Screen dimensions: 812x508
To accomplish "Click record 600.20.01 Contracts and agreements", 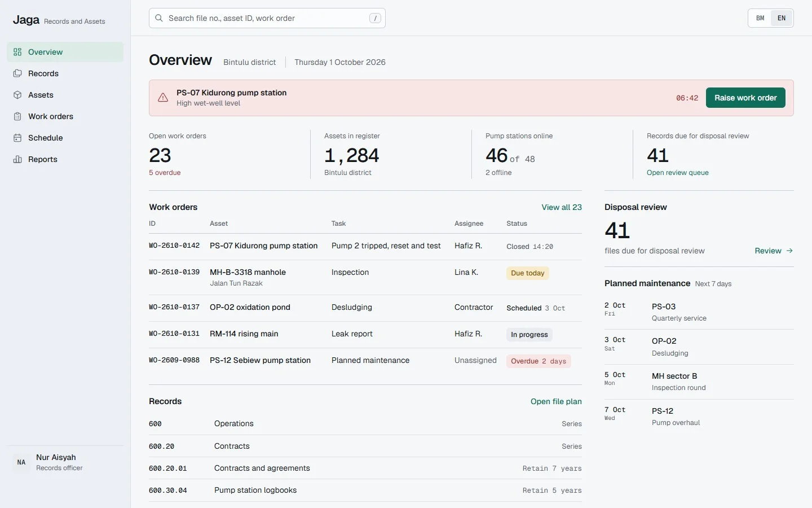I will (x=365, y=468).
